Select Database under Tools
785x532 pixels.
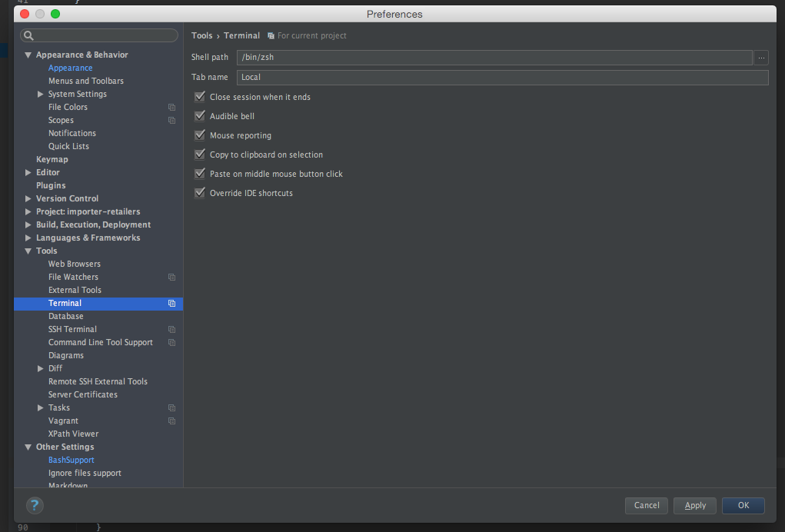[x=65, y=316]
